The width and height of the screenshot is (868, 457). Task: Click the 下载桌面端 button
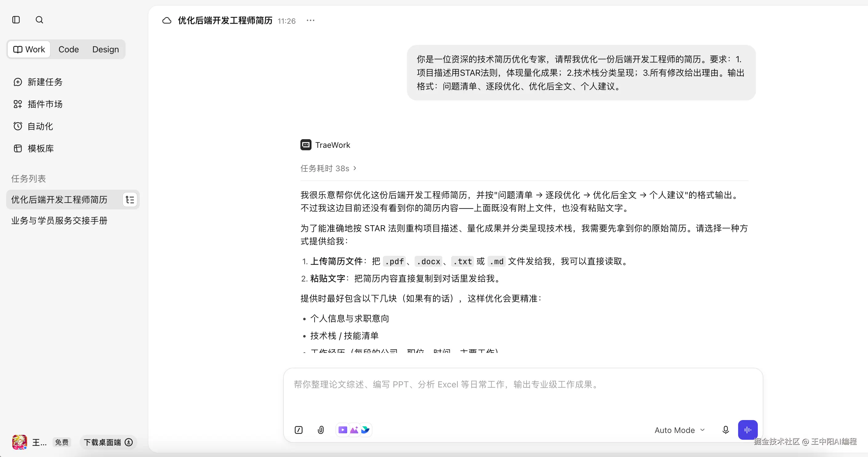click(108, 442)
